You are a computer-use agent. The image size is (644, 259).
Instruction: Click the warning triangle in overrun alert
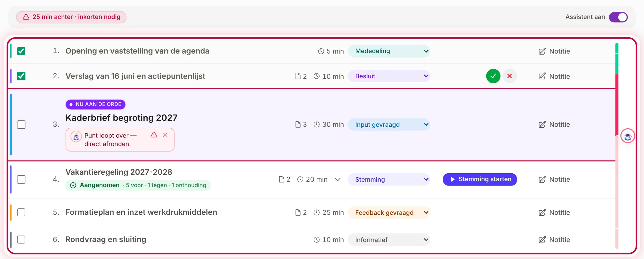pos(154,135)
